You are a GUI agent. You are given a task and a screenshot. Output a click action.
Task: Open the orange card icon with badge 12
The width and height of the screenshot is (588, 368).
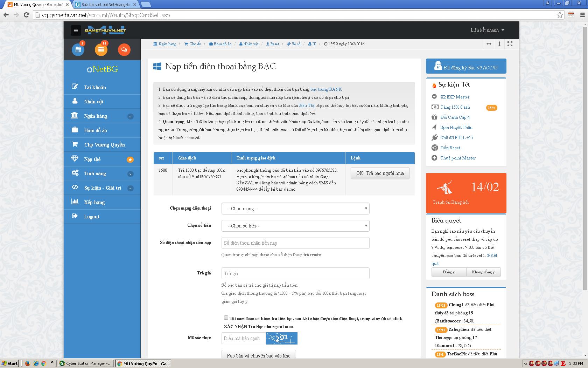tap(101, 50)
